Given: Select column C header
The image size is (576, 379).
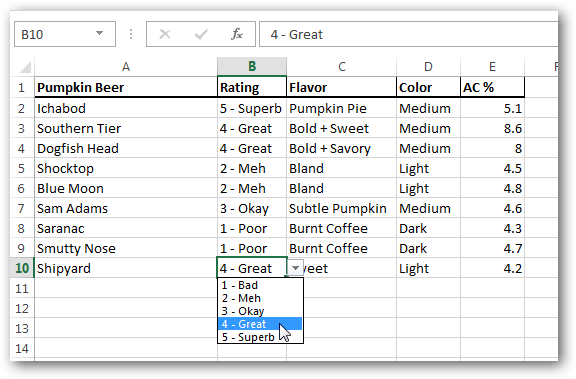Looking at the screenshot, I should tap(342, 67).
